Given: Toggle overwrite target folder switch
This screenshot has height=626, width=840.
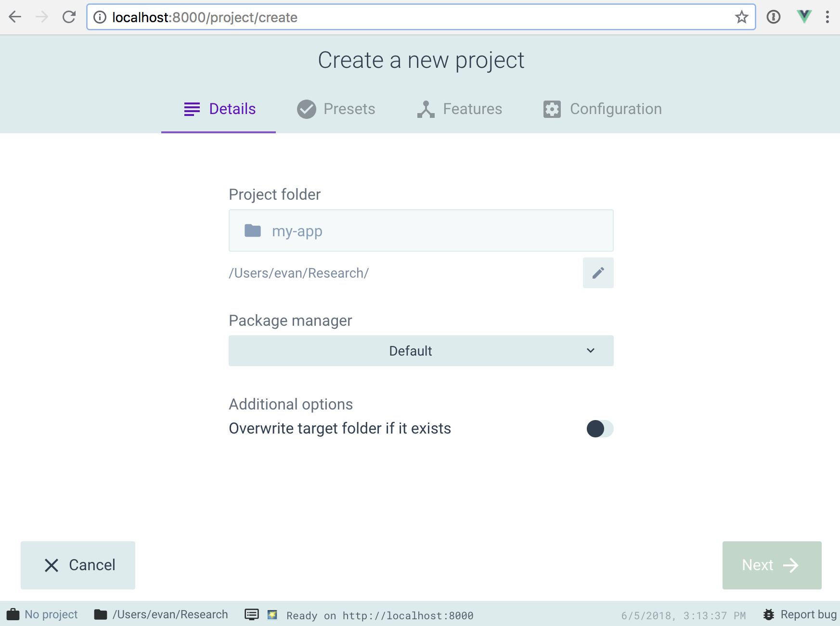Looking at the screenshot, I should [600, 429].
